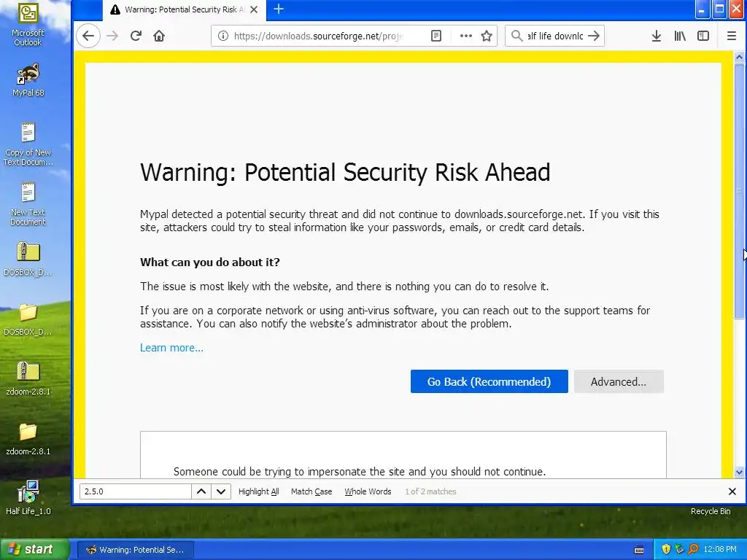Submit search with the arrow button
This screenshot has height=560, width=747.
pyautogui.click(x=594, y=36)
